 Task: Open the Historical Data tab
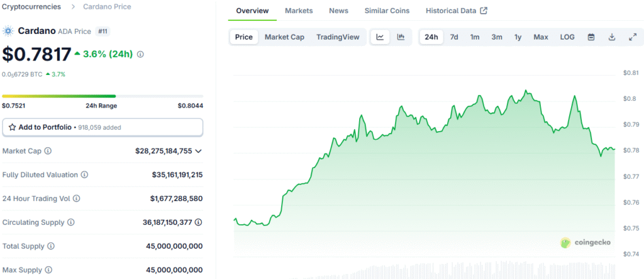(x=457, y=11)
